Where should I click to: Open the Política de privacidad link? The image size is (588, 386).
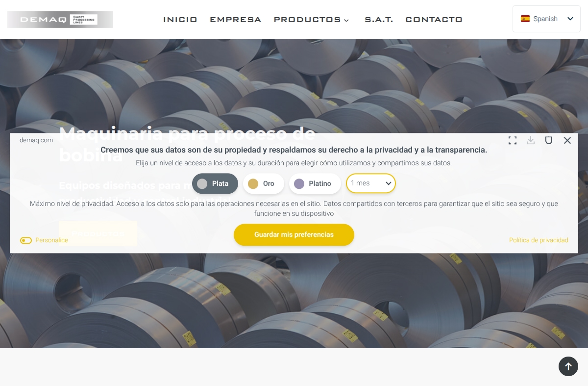538,240
